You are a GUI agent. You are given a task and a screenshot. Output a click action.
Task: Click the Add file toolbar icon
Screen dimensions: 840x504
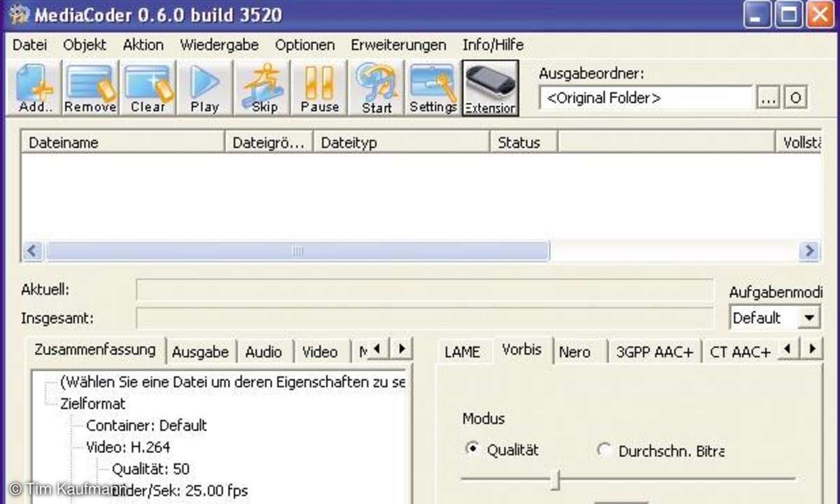33,88
